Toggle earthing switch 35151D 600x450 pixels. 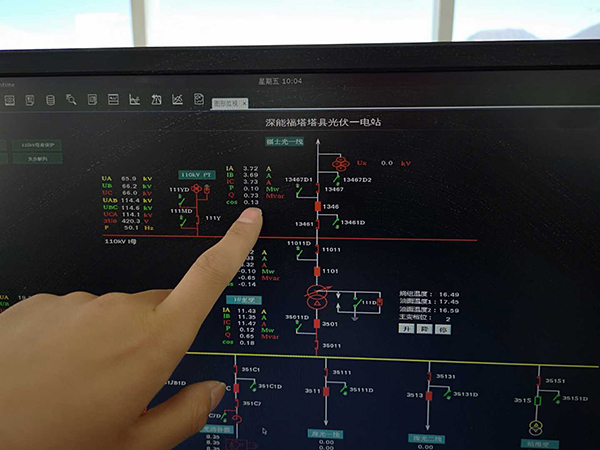click(x=557, y=398)
